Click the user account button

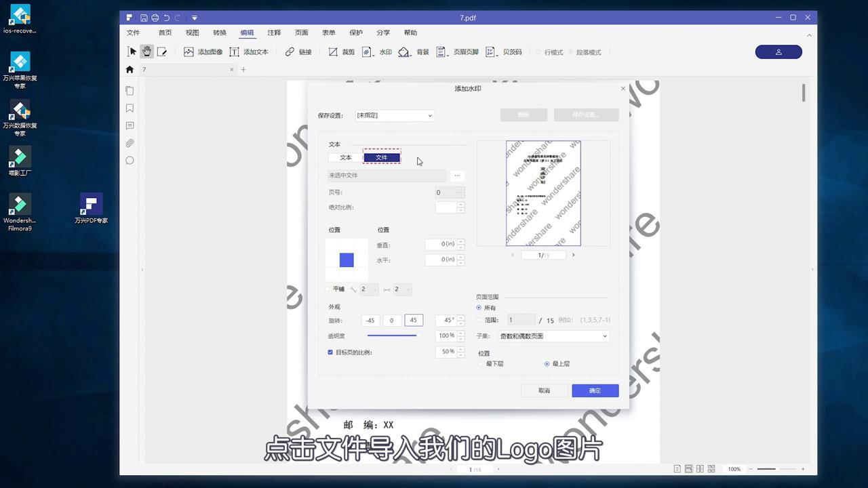pyautogui.click(x=778, y=52)
